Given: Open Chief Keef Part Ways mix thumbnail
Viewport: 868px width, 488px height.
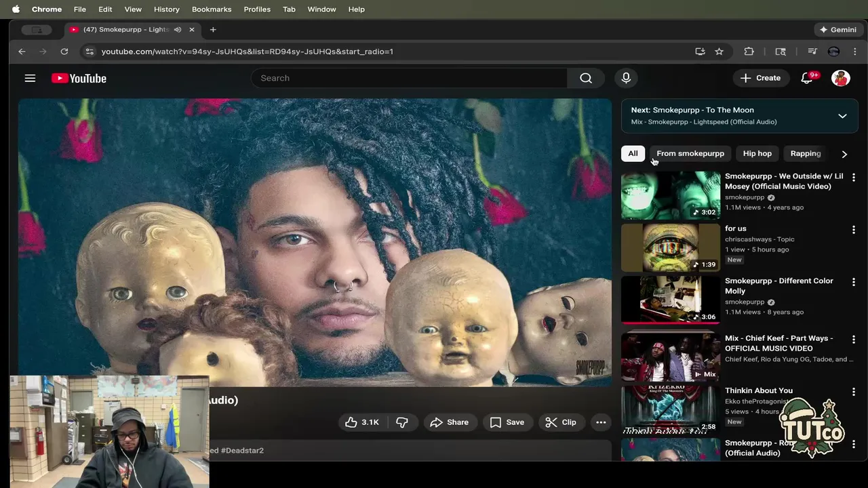Looking at the screenshot, I should (x=671, y=356).
